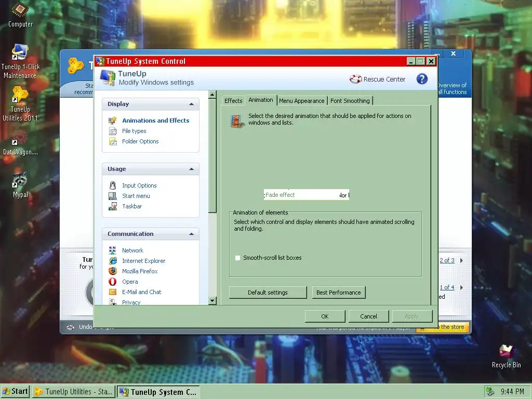Open the Input Options link
Viewport: 532px width, 399px height.
(x=139, y=185)
